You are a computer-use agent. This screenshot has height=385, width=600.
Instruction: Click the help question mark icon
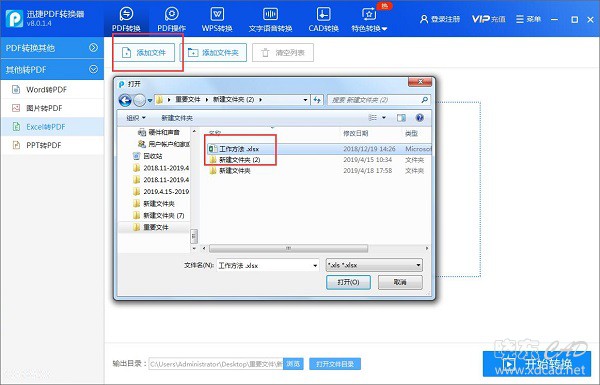pos(420,118)
